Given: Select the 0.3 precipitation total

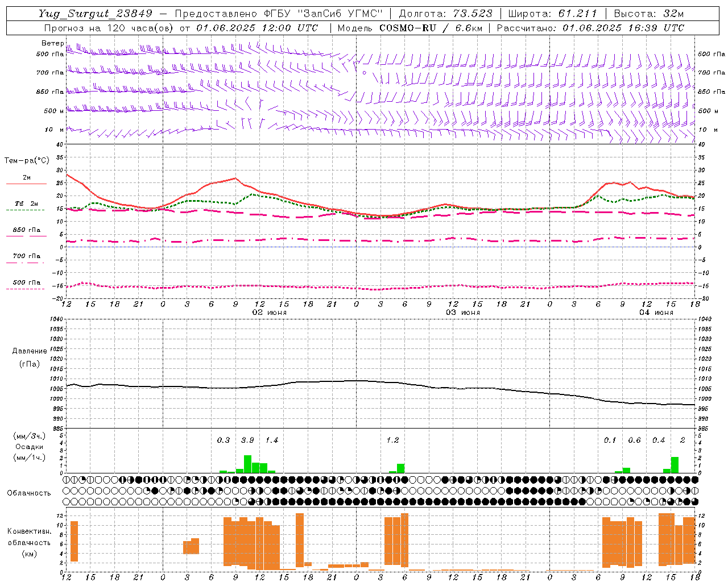Looking at the screenshot, I should 224,440.
